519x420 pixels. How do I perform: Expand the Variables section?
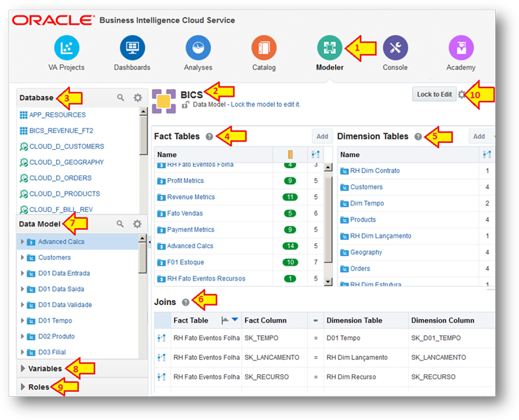tap(23, 368)
